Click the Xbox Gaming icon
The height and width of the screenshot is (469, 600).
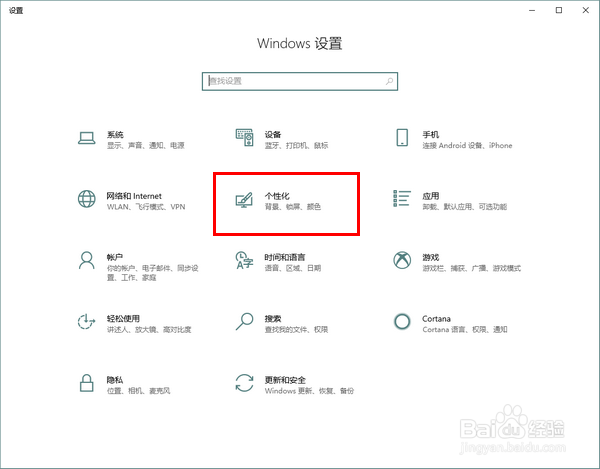[402, 260]
